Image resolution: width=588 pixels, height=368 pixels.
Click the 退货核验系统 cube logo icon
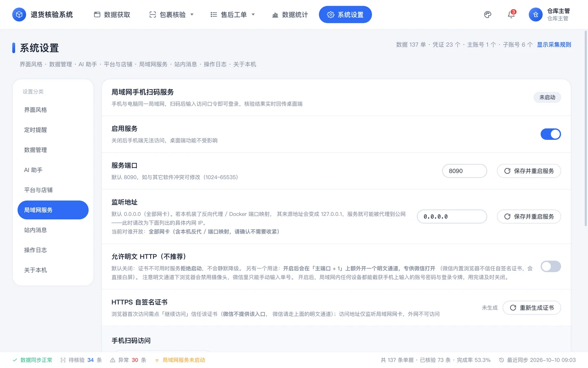tap(19, 15)
